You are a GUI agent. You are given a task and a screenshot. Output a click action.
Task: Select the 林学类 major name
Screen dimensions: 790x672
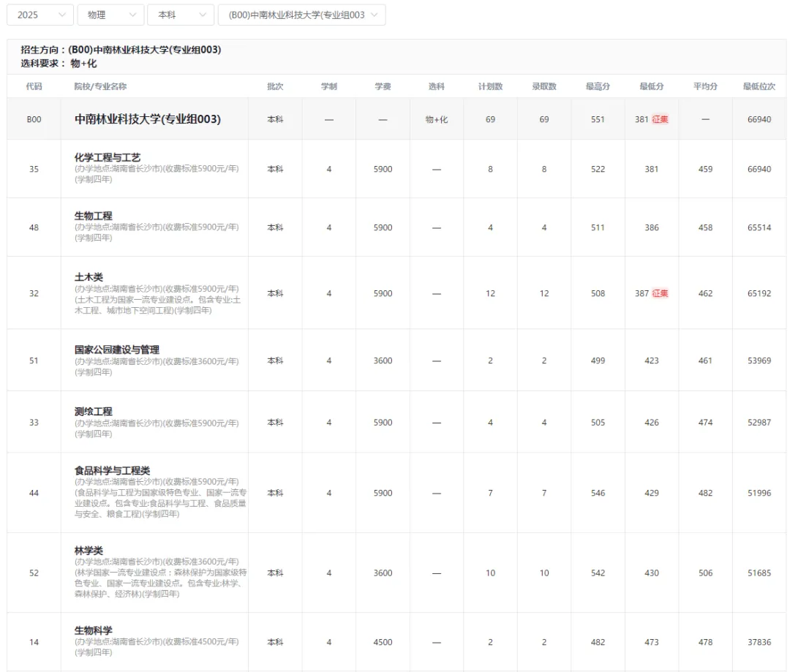pyautogui.click(x=89, y=551)
